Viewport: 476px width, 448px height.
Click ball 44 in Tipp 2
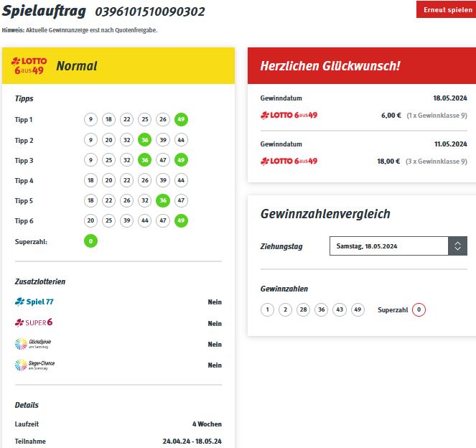click(x=181, y=140)
